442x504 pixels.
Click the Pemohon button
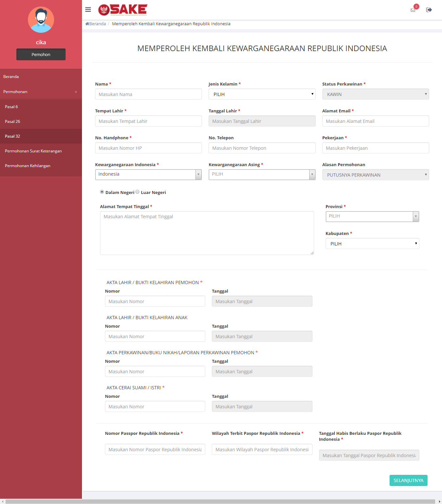coord(41,54)
